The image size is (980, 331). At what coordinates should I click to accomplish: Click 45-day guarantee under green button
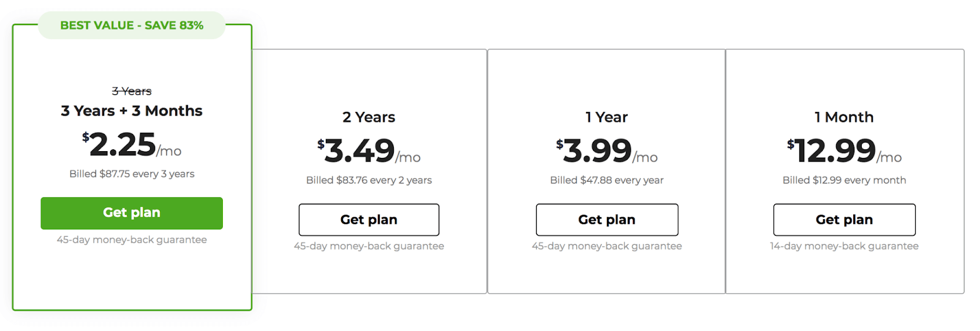click(x=132, y=240)
